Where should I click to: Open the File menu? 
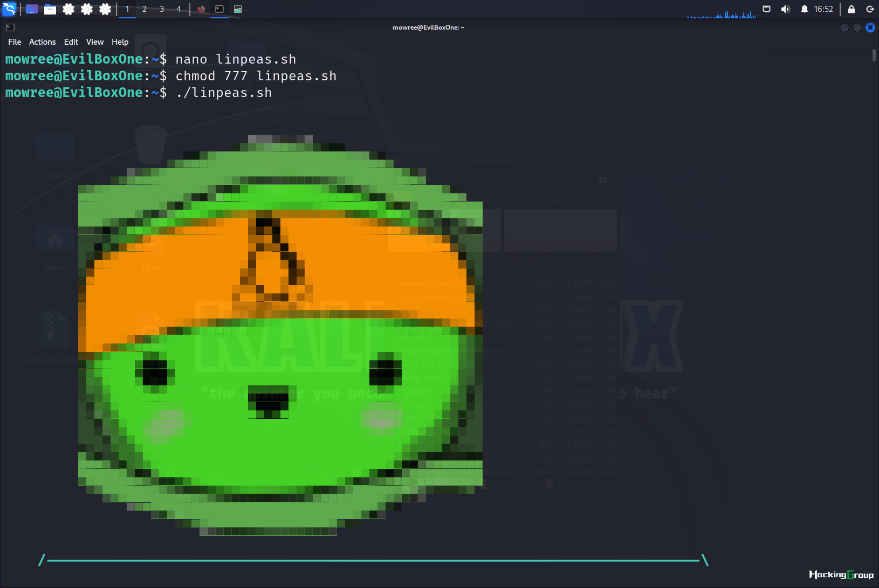click(x=15, y=42)
